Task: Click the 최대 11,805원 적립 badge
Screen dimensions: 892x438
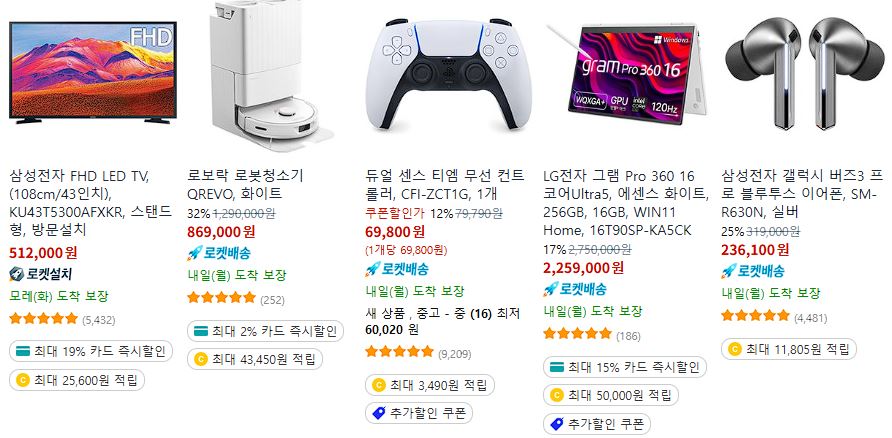Action: tap(788, 349)
